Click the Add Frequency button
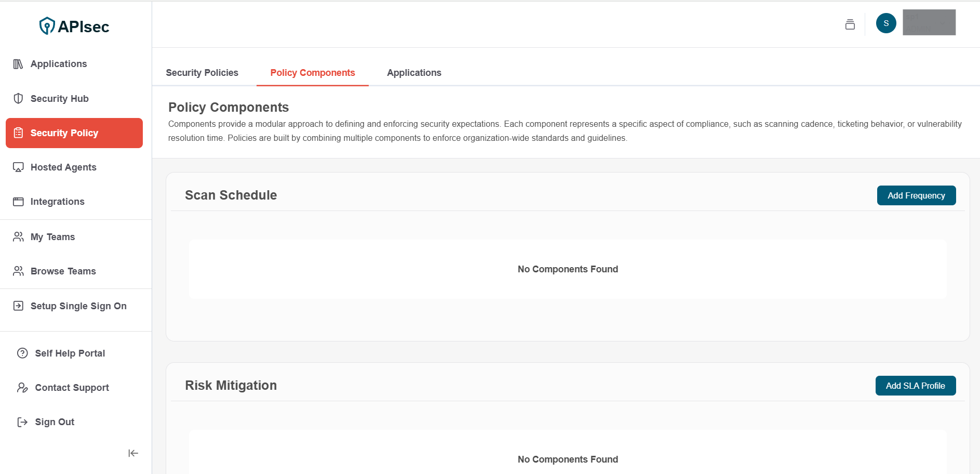The height and width of the screenshot is (474, 980). pyautogui.click(x=916, y=195)
